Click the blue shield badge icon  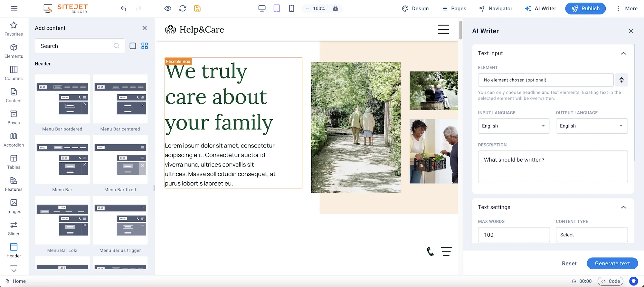633,281
